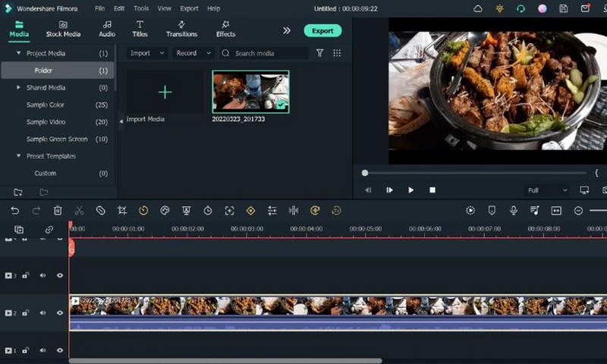Image resolution: width=607 pixels, height=364 pixels.
Task: Toggle lock on video track 3
Action: coord(26,275)
